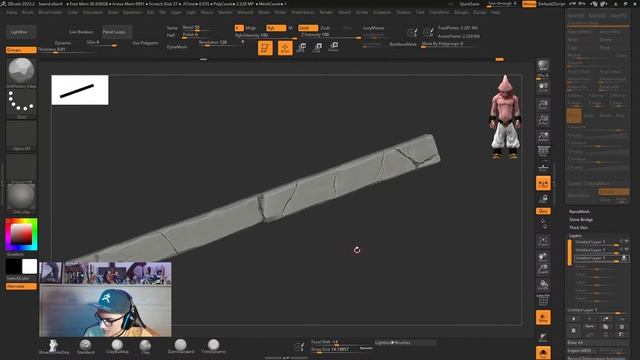Pick a color in the color picker
The height and width of the screenshot is (360, 640).
coord(21,234)
